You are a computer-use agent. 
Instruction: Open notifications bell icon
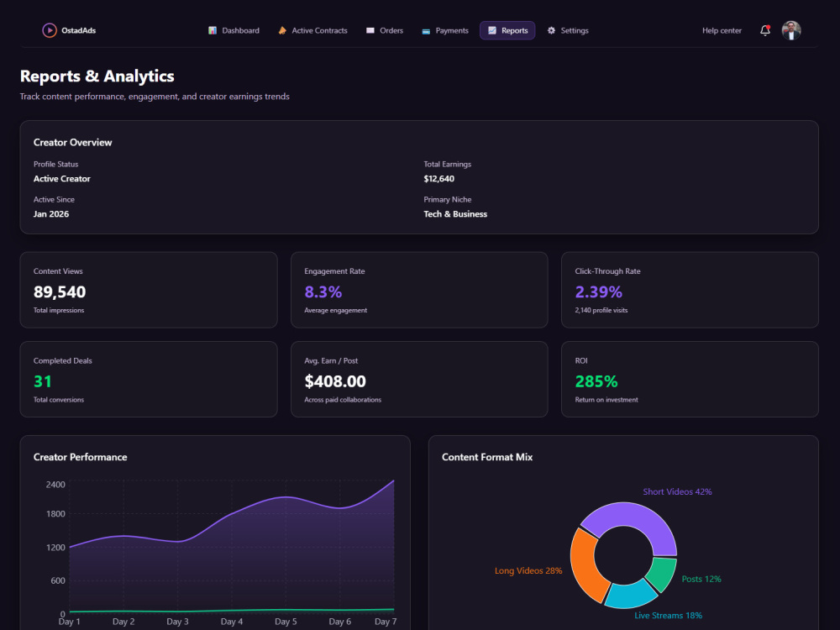click(x=765, y=30)
